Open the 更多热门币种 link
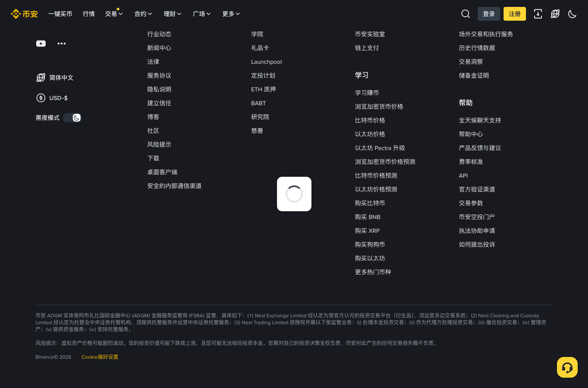 coord(373,272)
